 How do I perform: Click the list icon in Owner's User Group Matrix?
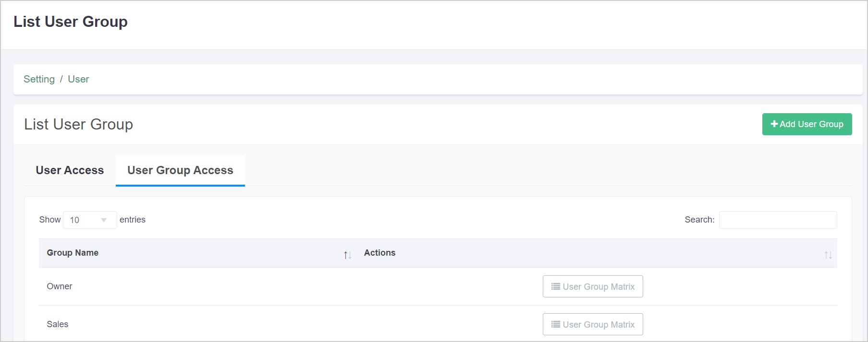click(555, 286)
